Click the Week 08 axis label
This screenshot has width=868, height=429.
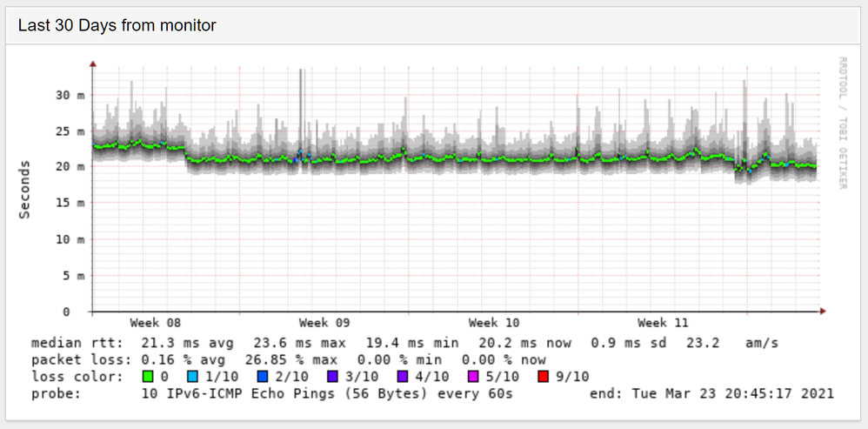click(x=156, y=322)
